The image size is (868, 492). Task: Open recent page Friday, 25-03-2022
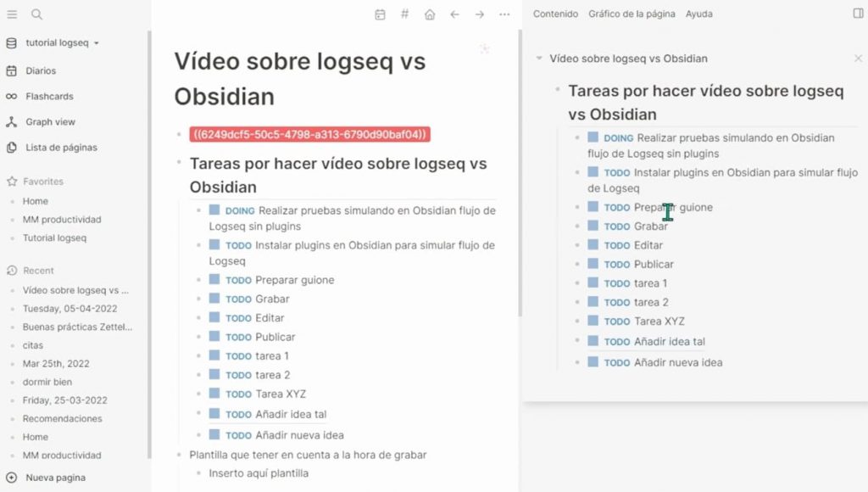coord(64,400)
